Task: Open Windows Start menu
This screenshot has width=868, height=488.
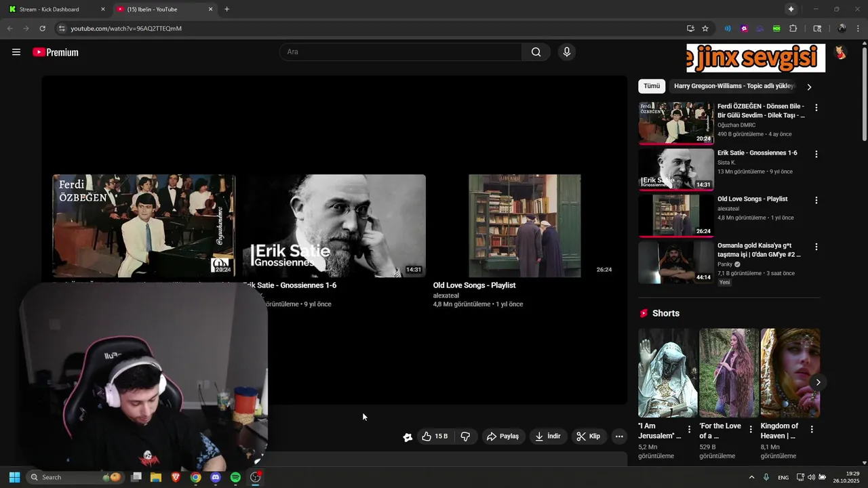Action: pos(14,477)
